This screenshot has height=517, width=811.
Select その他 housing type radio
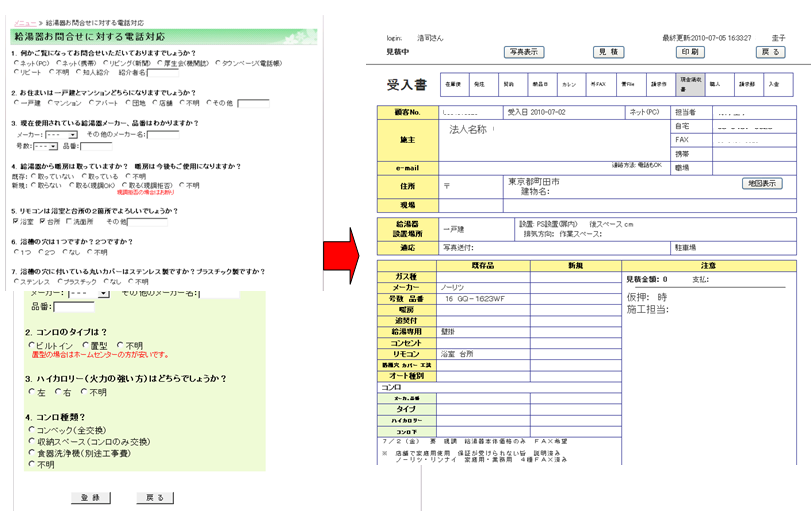tap(209, 103)
